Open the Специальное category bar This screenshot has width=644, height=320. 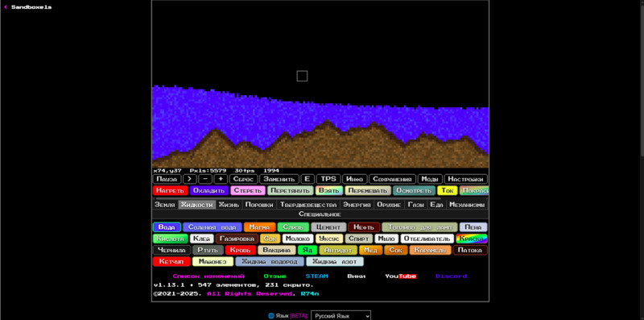pyautogui.click(x=320, y=214)
